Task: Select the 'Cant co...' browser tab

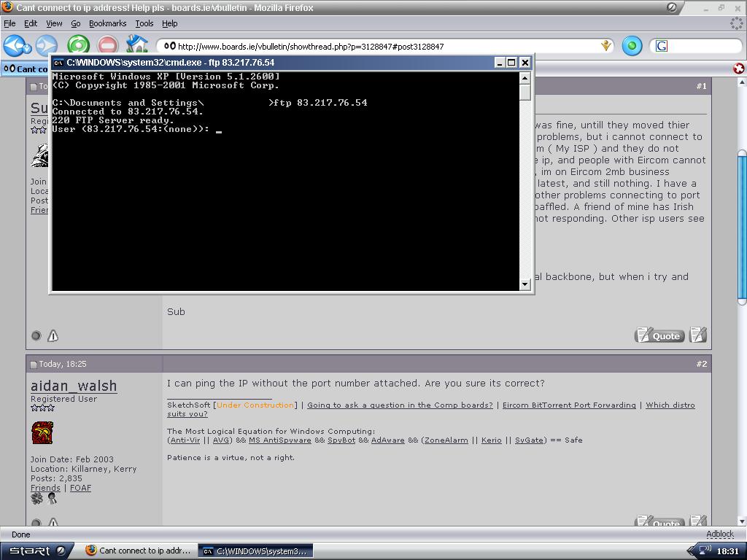Action: point(25,69)
